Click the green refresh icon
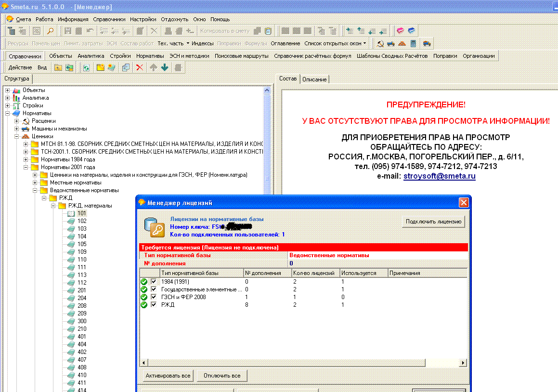Screen dimensions: 558x392 [x=86, y=67]
